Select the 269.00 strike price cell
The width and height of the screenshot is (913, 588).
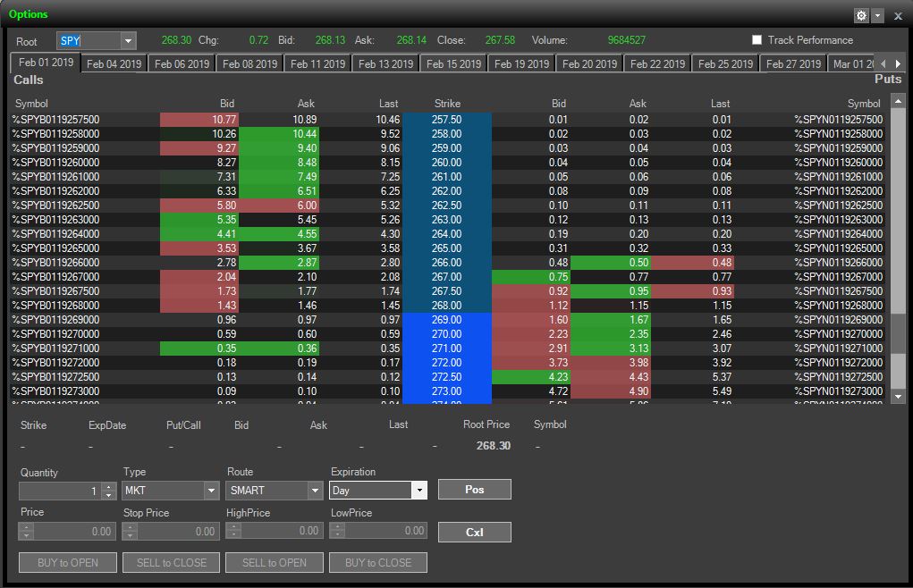(447, 319)
